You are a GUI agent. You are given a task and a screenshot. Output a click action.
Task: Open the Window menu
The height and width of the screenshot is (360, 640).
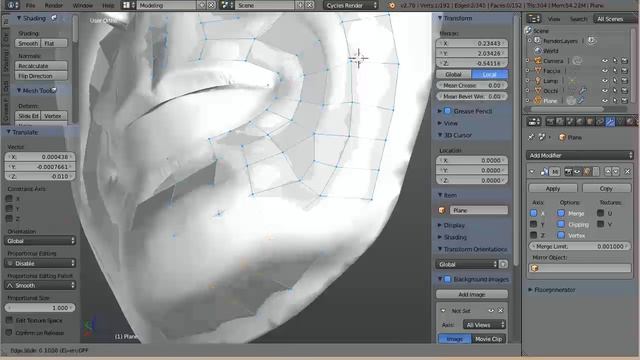[x=82, y=5]
